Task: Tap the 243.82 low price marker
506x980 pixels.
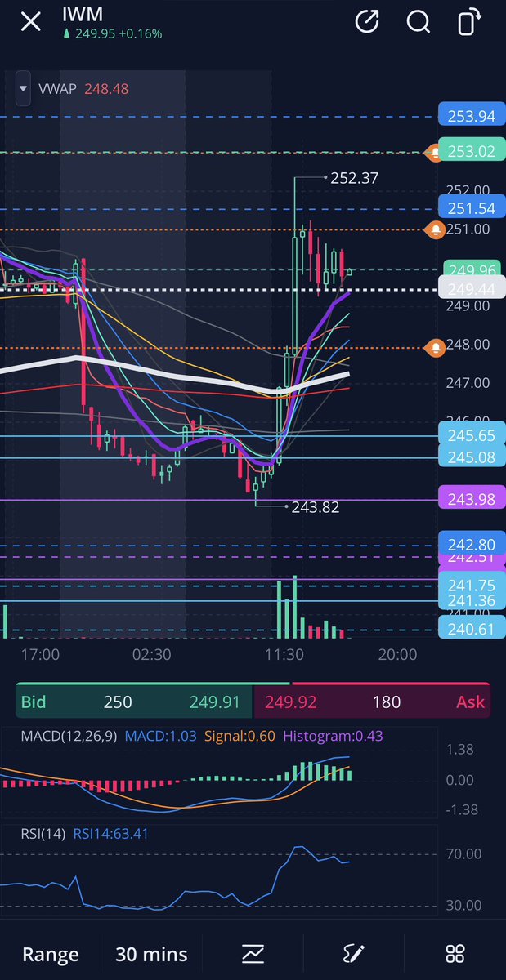Action: (x=315, y=507)
